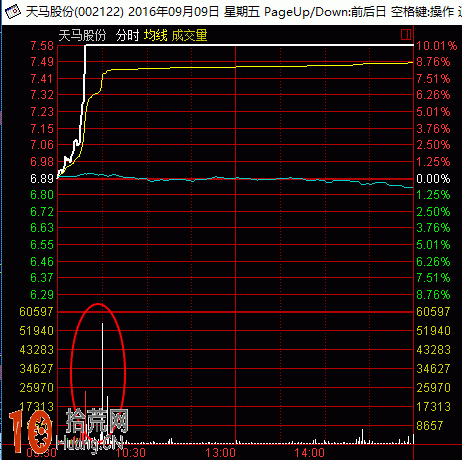Screen dimensions: 462x460
Task: Click the green 6.55 price label
Action: point(42,245)
